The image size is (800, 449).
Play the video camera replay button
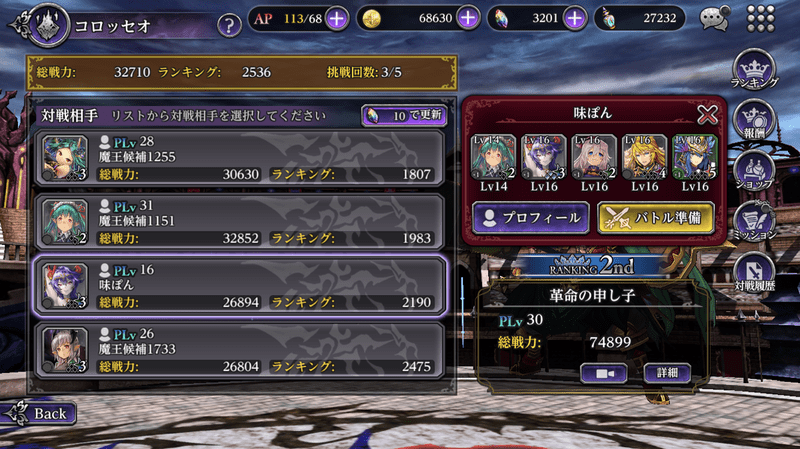[x=604, y=373]
